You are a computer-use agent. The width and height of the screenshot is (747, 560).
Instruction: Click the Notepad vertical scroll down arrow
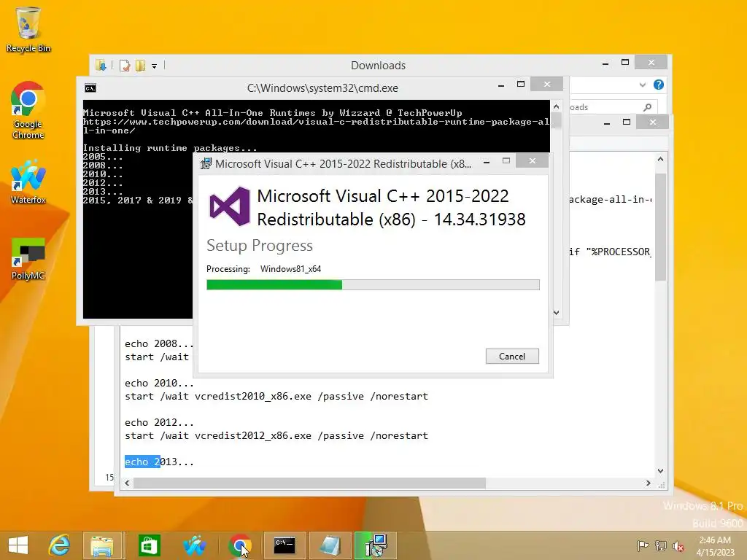point(660,470)
